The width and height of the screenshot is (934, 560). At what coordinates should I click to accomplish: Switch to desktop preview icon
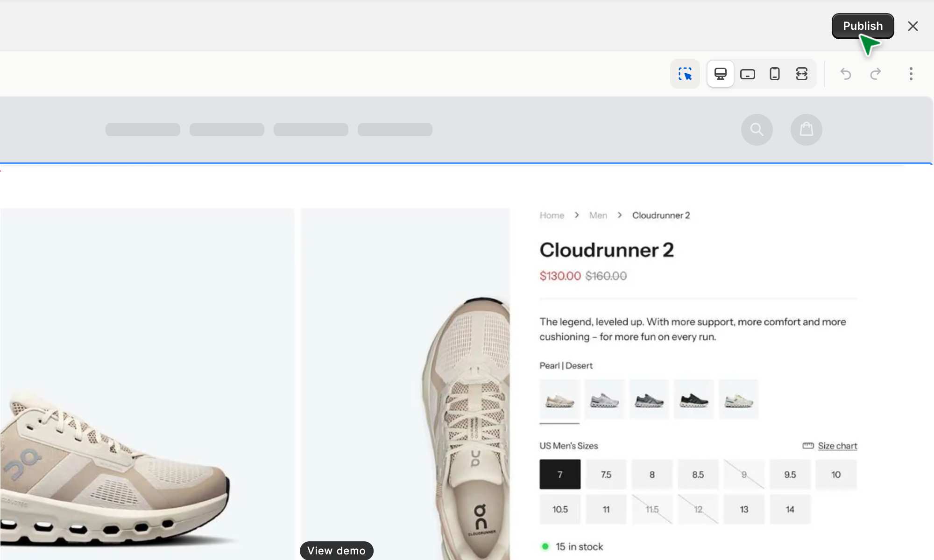click(x=720, y=74)
